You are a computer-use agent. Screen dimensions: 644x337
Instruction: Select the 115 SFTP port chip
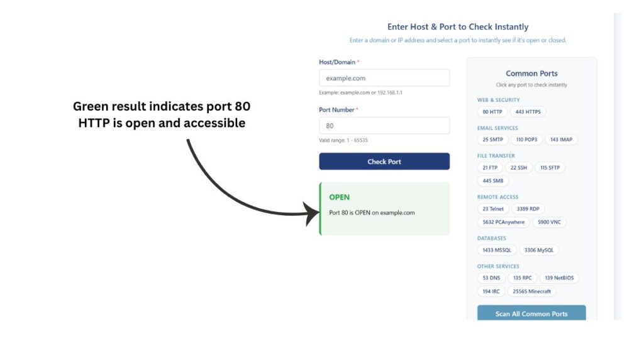(550, 167)
